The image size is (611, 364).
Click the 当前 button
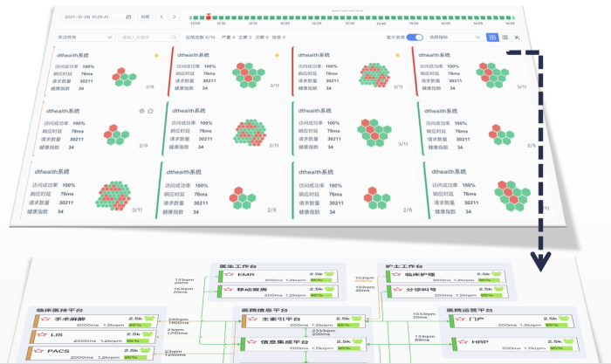(x=145, y=17)
